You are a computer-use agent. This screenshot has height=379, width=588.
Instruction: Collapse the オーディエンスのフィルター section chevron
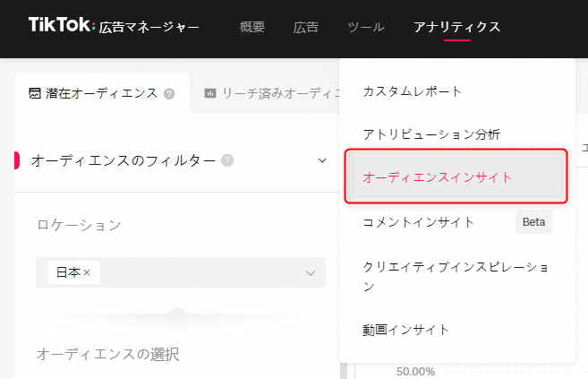(x=322, y=160)
